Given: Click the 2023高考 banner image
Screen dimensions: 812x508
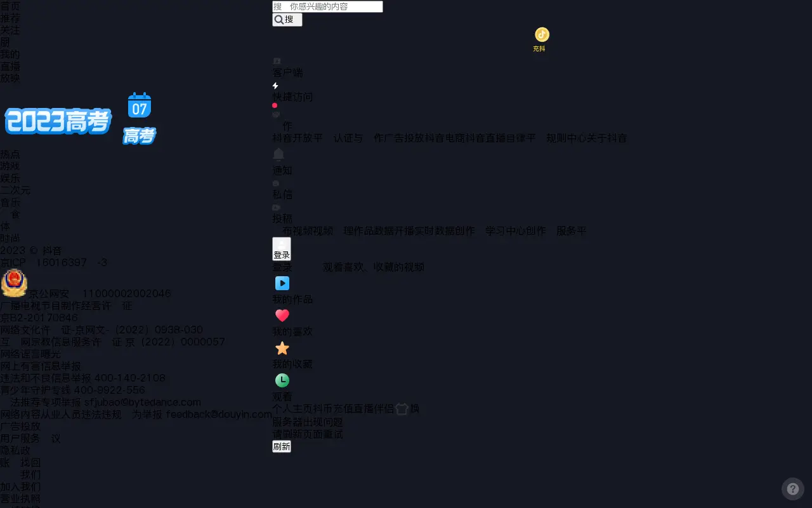Looking at the screenshot, I should tap(58, 121).
